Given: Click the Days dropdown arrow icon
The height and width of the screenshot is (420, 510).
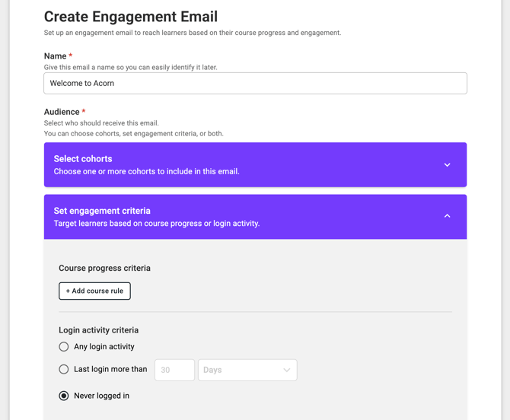Looking at the screenshot, I should click(x=287, y=371).
